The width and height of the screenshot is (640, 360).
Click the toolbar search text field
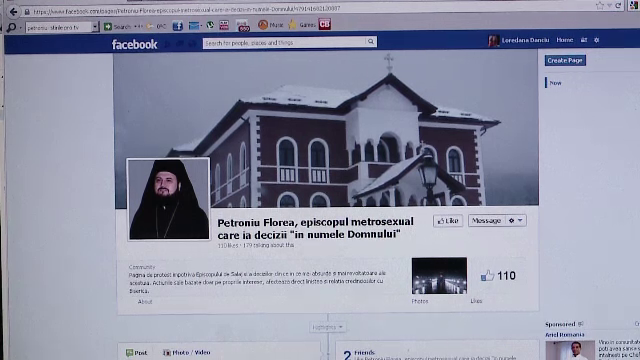pyautogui.click(x=58, y=27)
